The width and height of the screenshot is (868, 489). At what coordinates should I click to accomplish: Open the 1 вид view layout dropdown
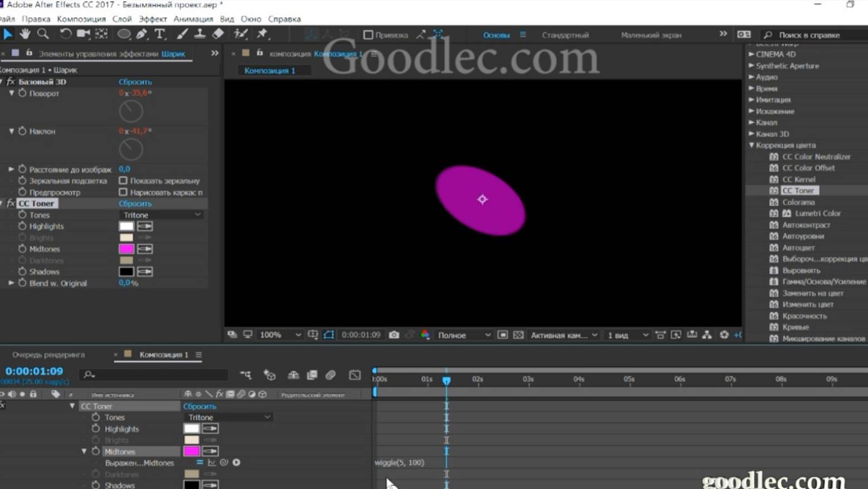(628, 335)
